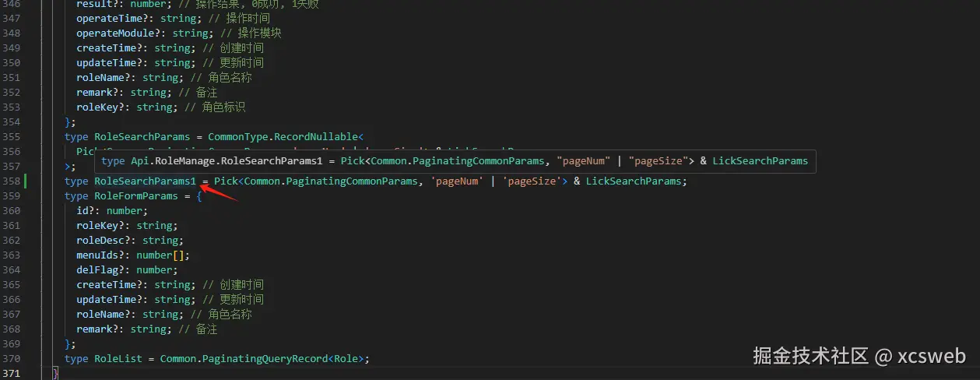
Task: Click the green change marker beside line 358
Action: coord(26,181)
